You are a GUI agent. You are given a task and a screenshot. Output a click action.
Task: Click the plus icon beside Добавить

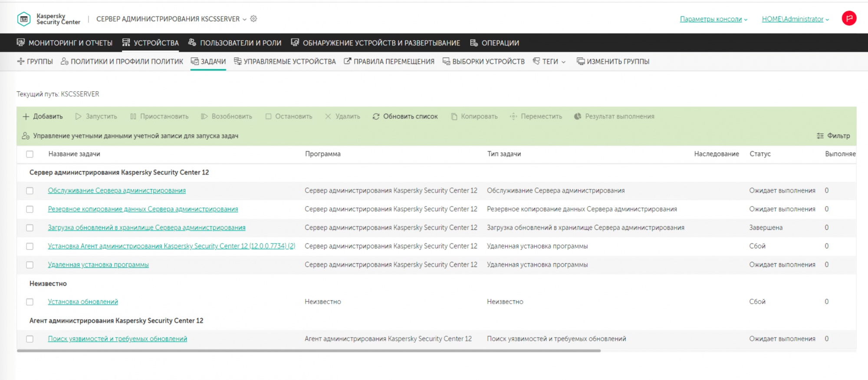coord(26,116)
